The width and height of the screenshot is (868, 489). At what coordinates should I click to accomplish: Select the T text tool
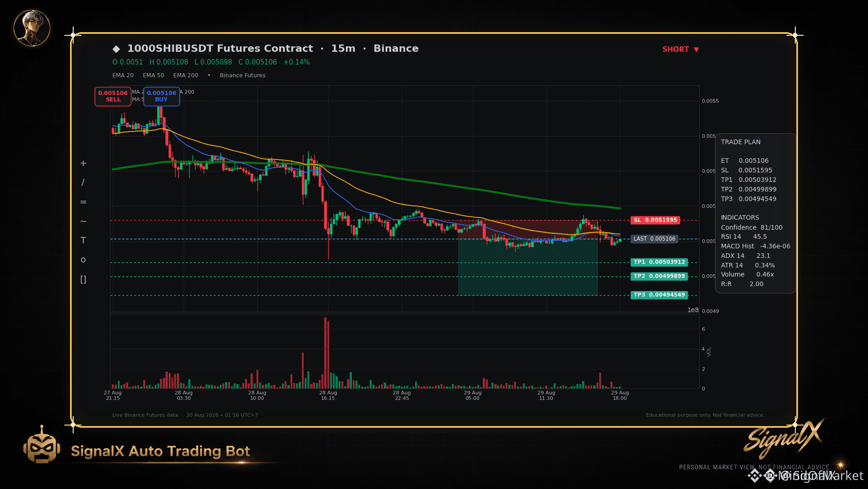83,241
